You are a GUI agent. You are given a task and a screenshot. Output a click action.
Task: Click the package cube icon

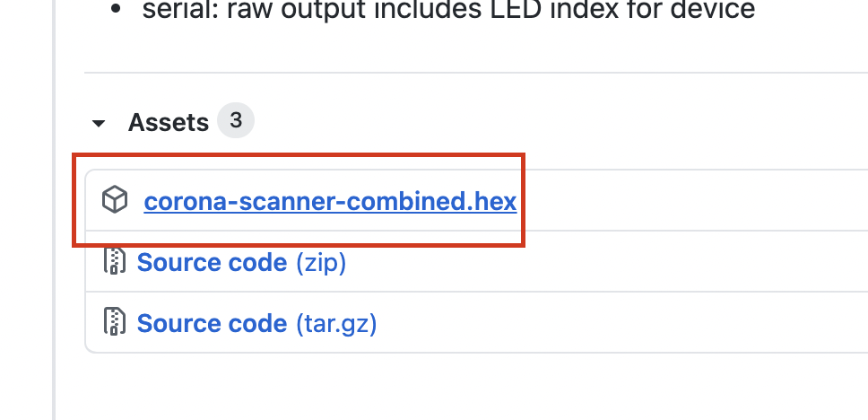[115, 200]
